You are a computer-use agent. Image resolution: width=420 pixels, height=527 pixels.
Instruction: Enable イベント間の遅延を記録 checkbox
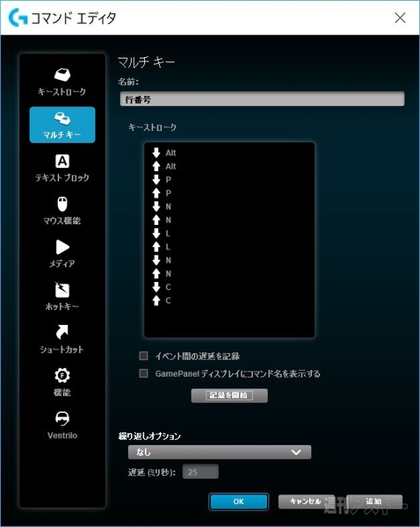(x=143, y=356)
